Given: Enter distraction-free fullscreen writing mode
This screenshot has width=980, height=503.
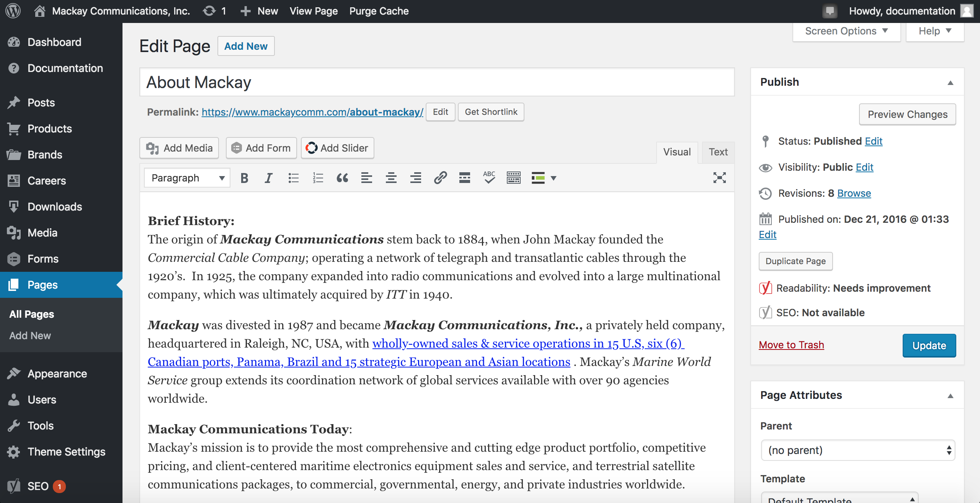Looking at the screenshot, I should [719, 178].
